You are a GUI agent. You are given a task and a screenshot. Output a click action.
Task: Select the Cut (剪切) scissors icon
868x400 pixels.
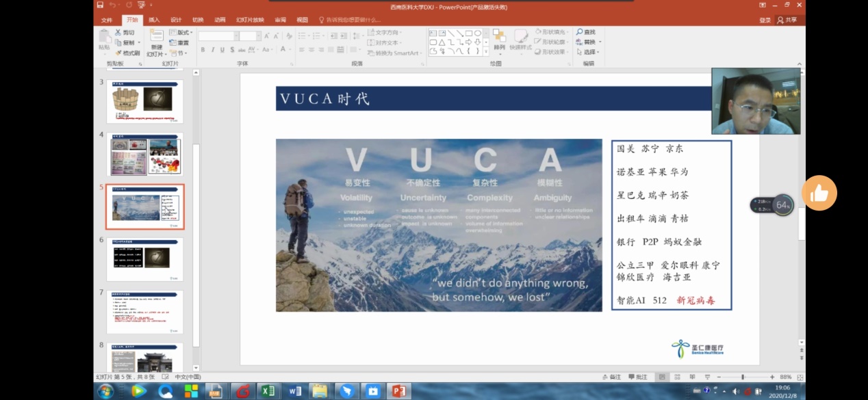tap(118, 32)
